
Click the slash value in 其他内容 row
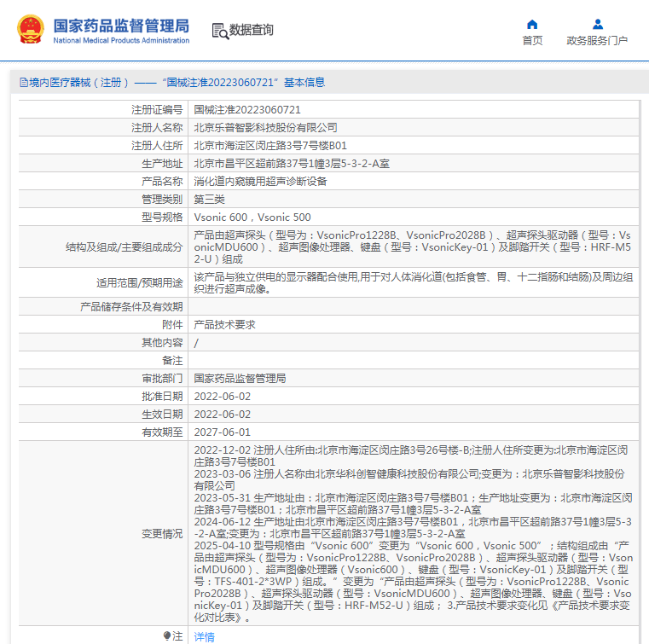pos(196,343)
